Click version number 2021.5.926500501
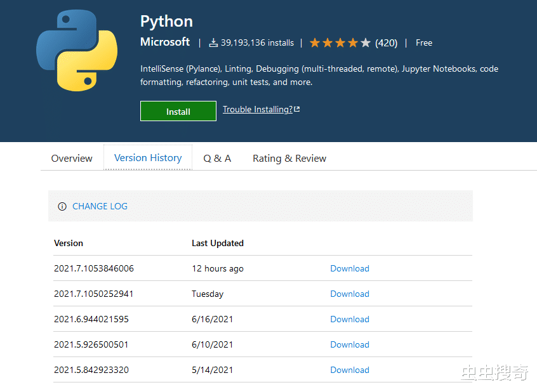Viewport: 537px width, 392px height. (x=91, y=344)
